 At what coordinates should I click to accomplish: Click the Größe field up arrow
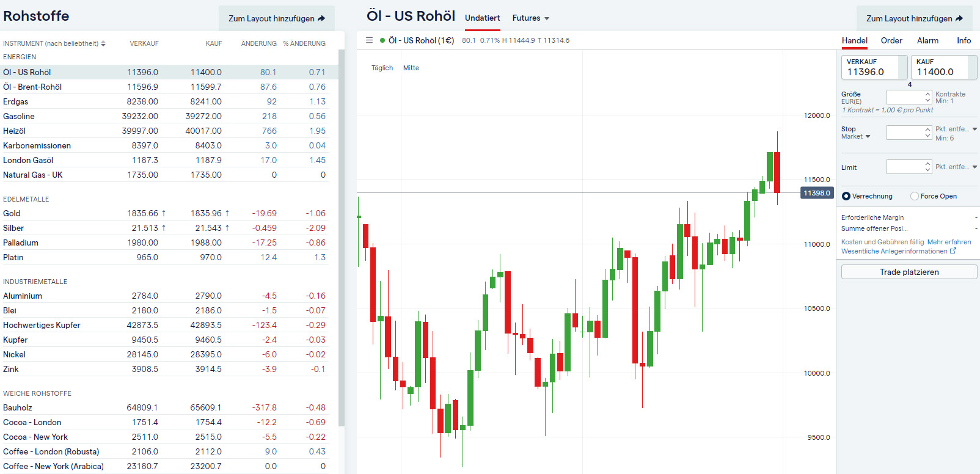(927, 94)
